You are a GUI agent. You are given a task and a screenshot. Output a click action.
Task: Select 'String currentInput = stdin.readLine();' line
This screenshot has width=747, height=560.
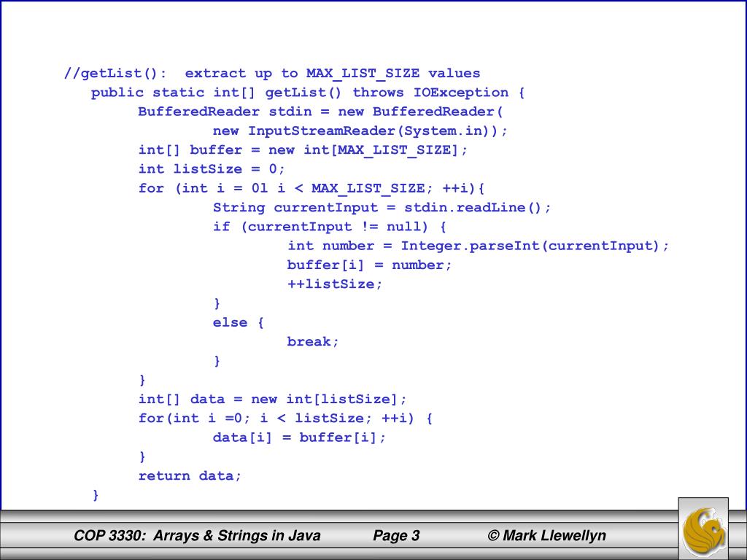pos(382,208)
